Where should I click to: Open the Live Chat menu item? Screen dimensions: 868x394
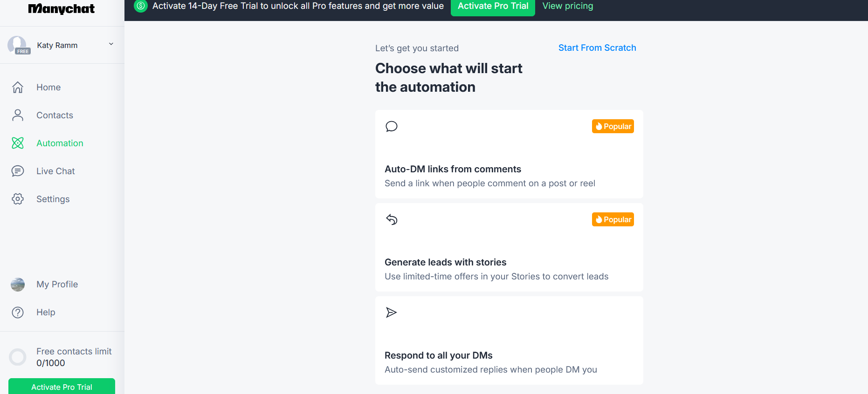click(56, 171)
